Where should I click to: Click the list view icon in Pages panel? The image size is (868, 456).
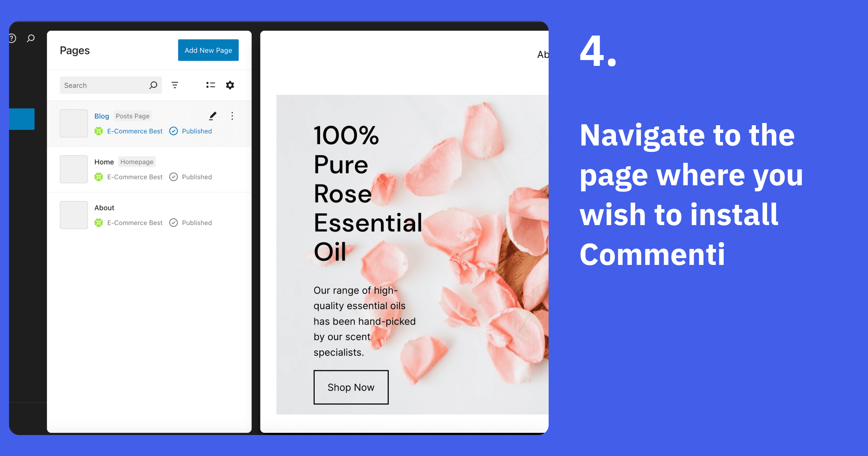pyautogui.click(x=211, y=84)
